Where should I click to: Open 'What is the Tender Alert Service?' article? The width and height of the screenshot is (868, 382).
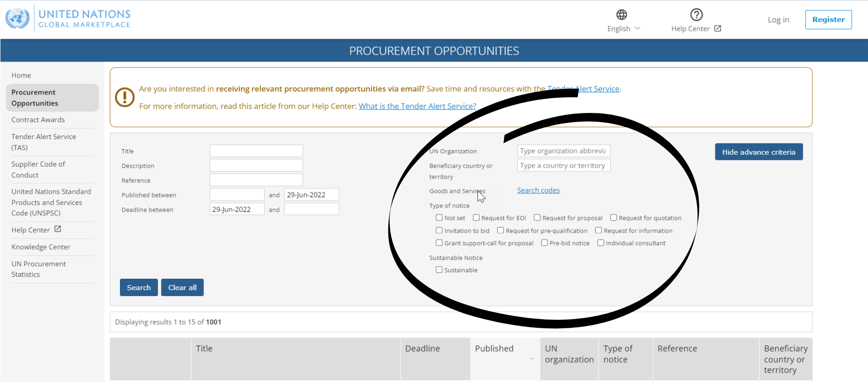pyautogui.click(x=417, y=106)
